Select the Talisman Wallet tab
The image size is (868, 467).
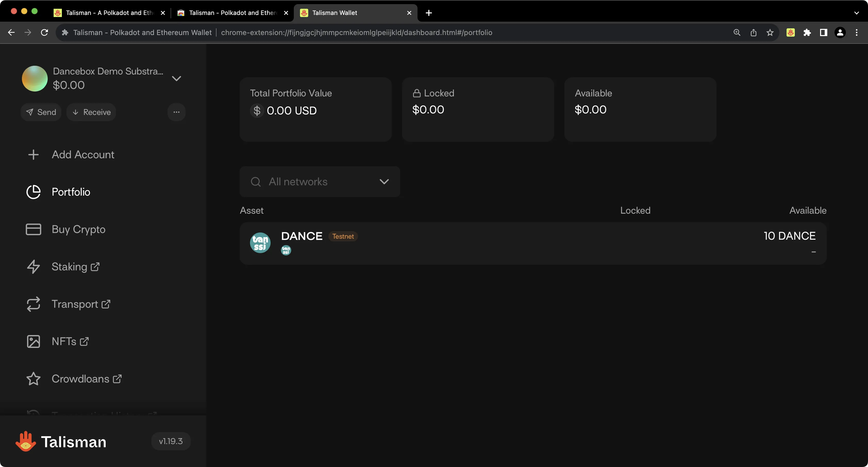(x=355, y=13)
